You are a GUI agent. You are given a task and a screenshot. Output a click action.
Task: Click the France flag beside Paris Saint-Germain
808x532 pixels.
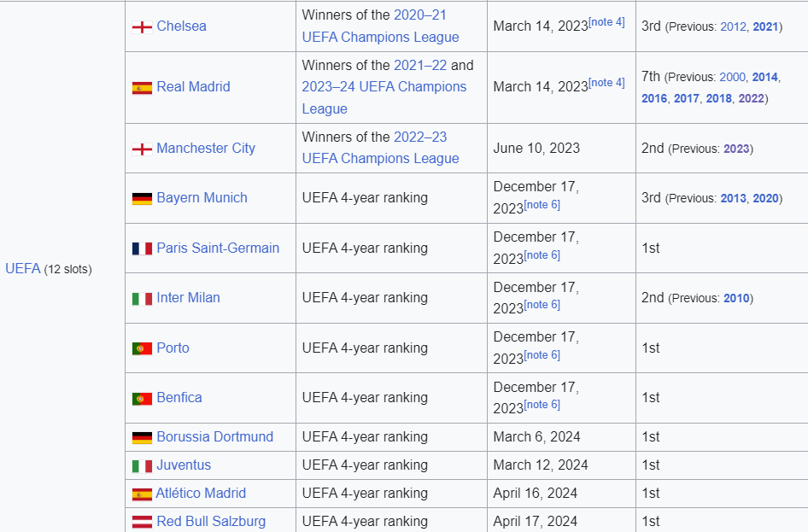[143, 248]
